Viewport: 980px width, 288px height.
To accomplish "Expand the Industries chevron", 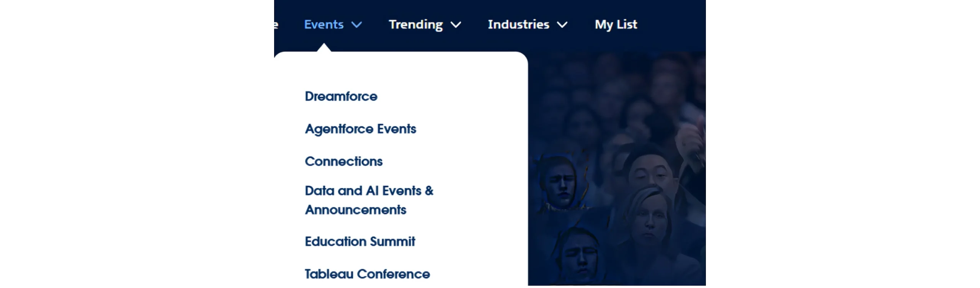I will click(563, 25).
